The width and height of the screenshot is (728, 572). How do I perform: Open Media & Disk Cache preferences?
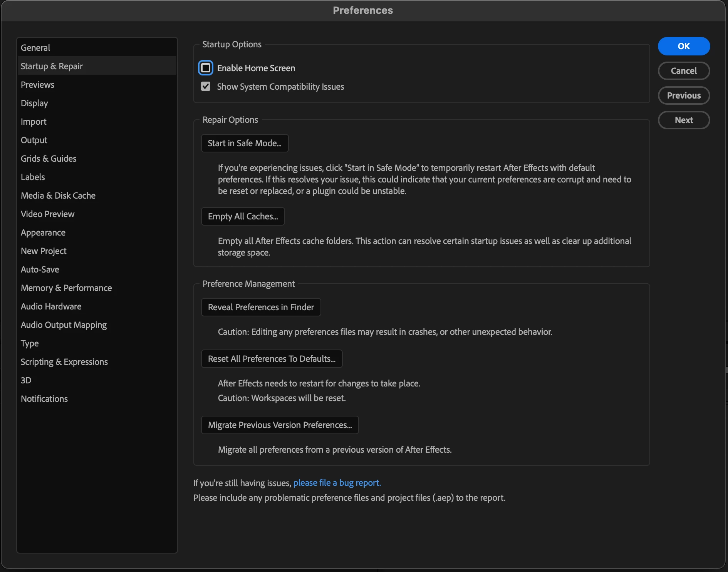(97, 196)
